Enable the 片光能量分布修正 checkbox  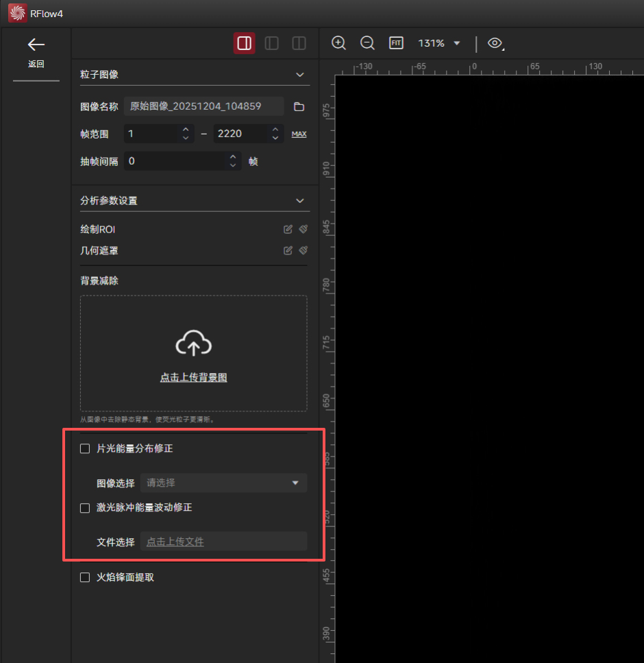(x=84, y=448)
